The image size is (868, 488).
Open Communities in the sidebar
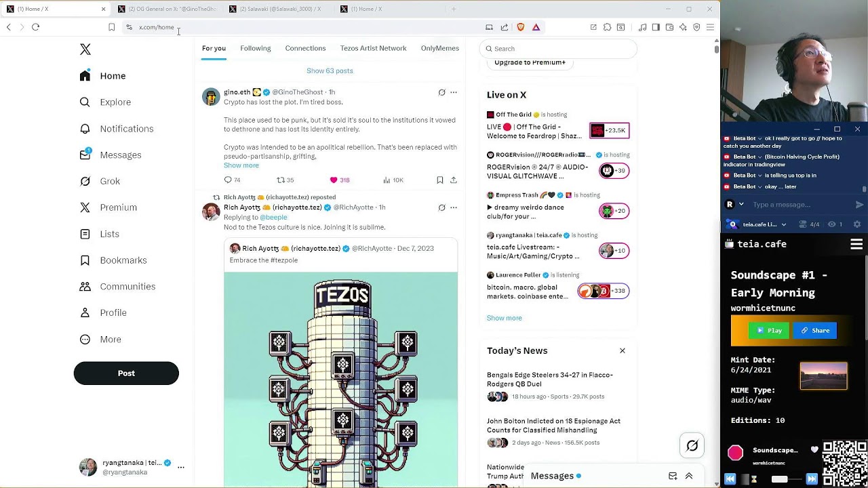(117, 287)
